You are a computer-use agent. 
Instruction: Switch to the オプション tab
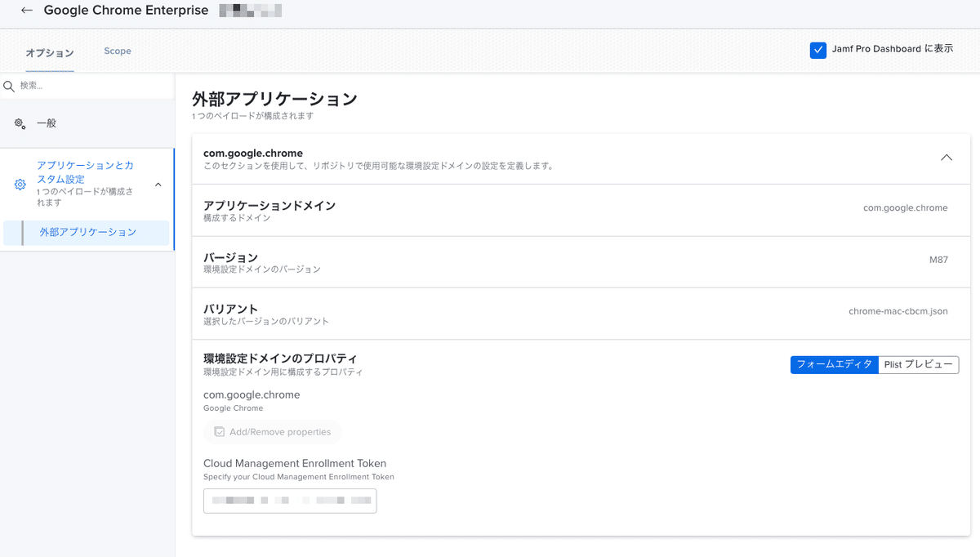[50, 52]
